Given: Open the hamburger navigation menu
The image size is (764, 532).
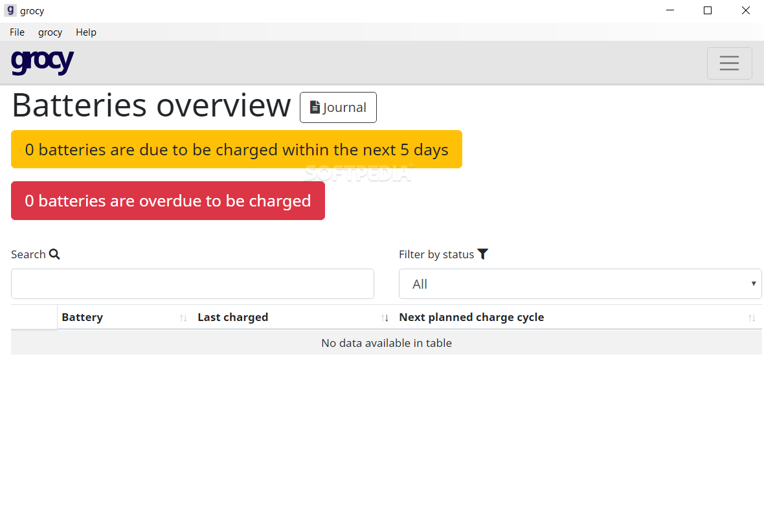Looking at the screenshot, I should (x=729, y=63).
